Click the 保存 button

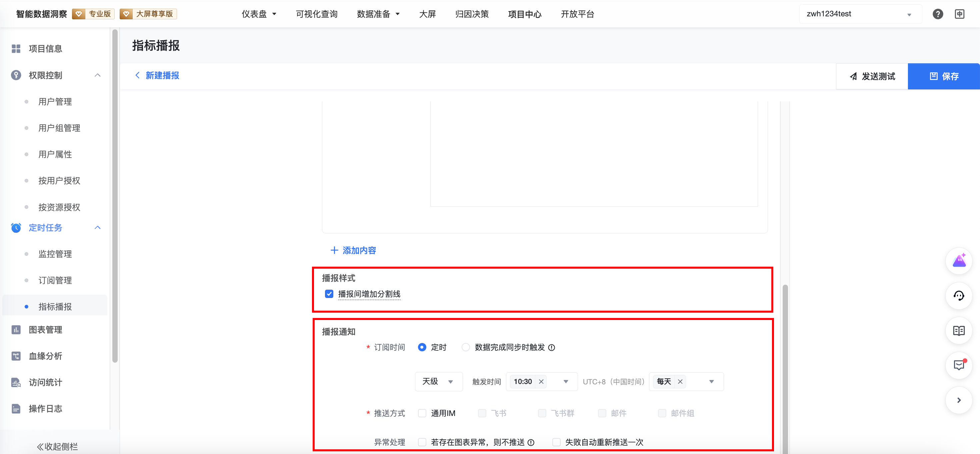click(x=943, y=76)
